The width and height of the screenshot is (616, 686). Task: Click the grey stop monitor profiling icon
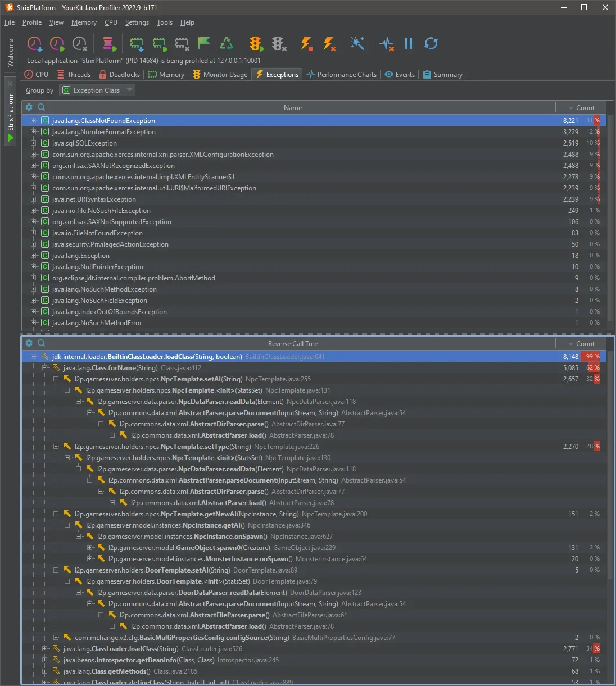(279, 44)
